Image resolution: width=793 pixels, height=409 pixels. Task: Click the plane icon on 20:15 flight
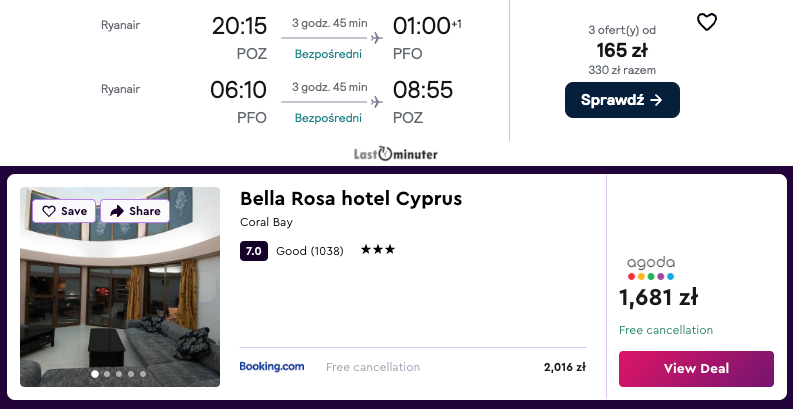[x=376, y=38]
